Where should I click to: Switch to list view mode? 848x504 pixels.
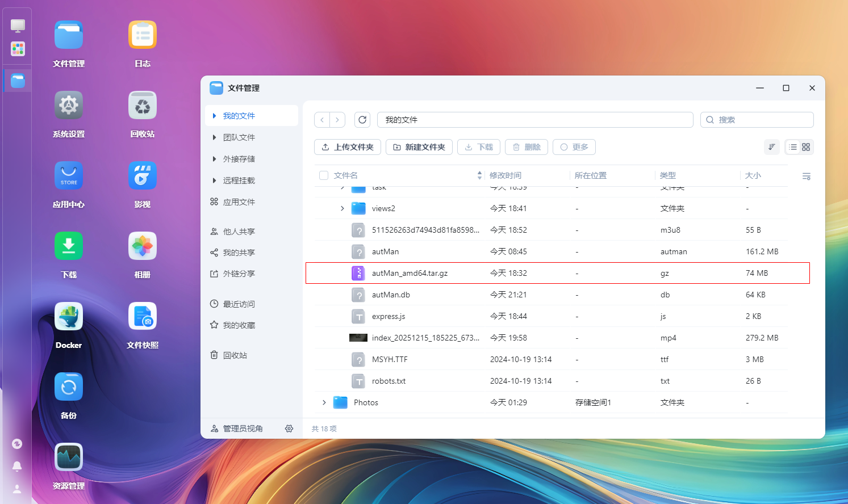coord(793,147)
